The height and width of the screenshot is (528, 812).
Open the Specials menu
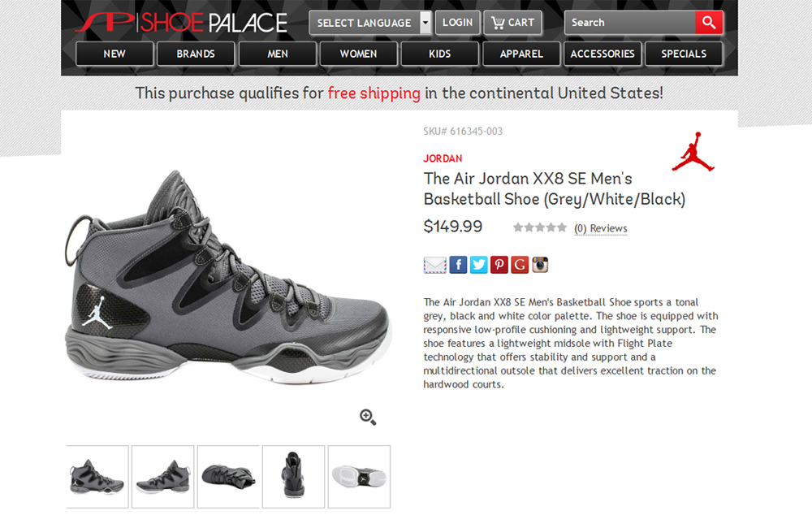pos(684,54)
